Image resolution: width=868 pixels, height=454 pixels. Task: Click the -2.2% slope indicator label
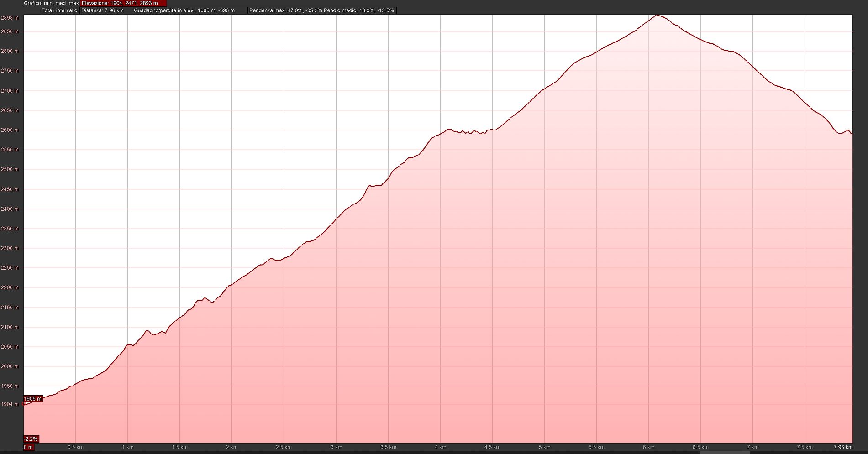tap(31, 439)
